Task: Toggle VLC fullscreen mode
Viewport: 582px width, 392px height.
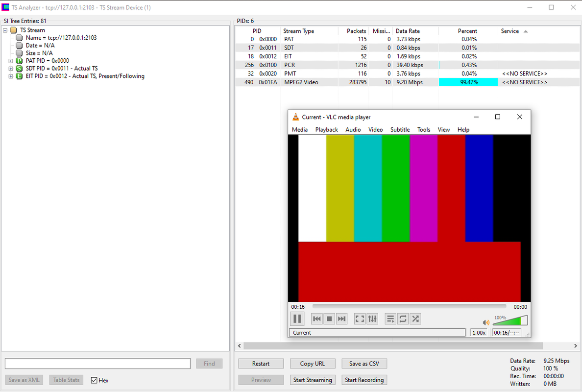Action: click(360, 318)
